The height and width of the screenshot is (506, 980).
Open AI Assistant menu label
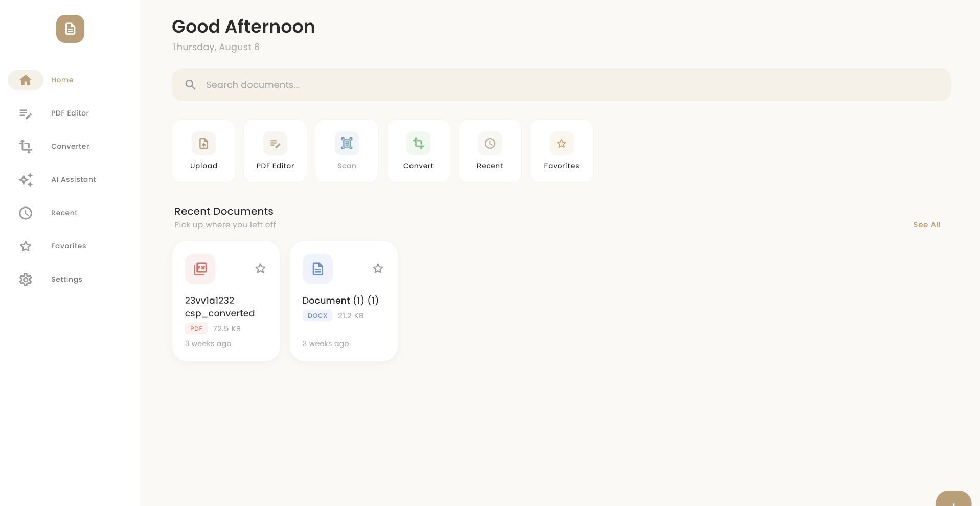coord(74,179)
